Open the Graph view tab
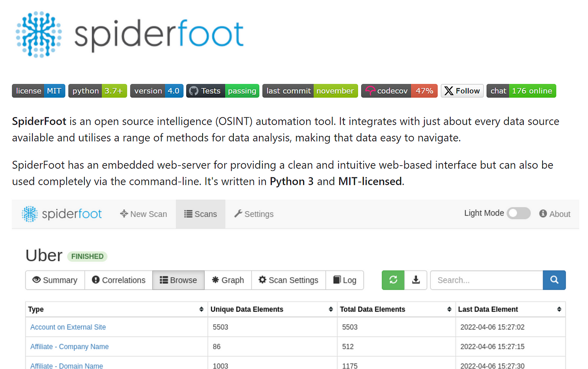The image size is (588, 369). coord(228,280)
